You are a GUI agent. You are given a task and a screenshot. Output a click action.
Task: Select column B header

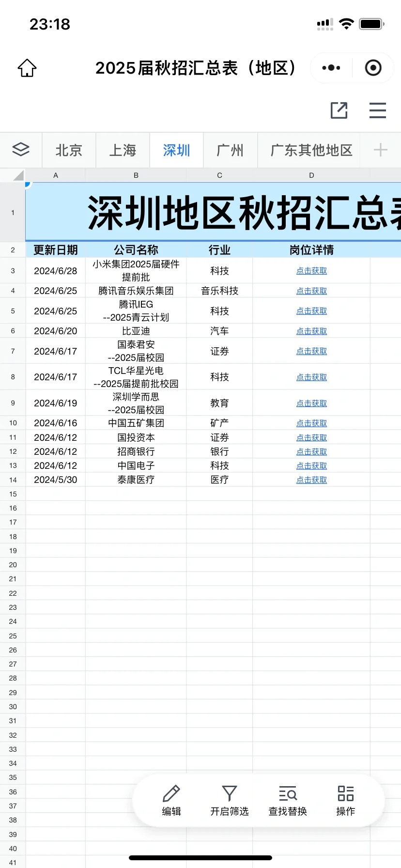tap(136, 175)
